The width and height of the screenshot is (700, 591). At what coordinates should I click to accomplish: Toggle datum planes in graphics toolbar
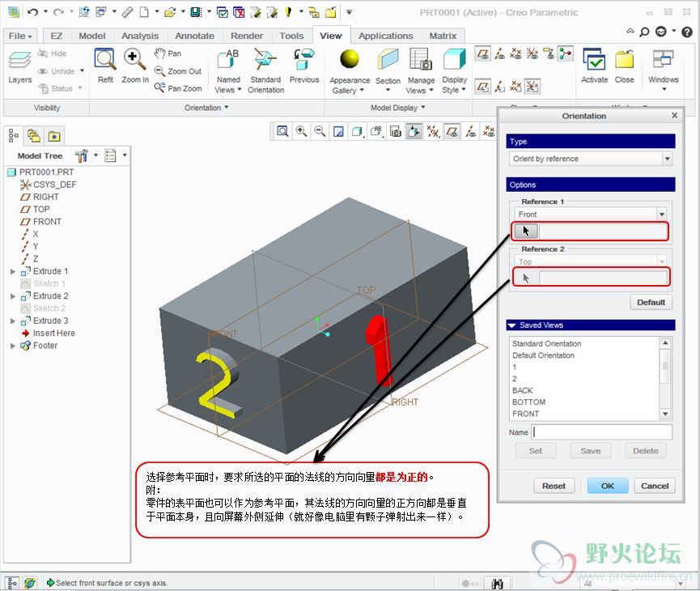tap(452, 131)
